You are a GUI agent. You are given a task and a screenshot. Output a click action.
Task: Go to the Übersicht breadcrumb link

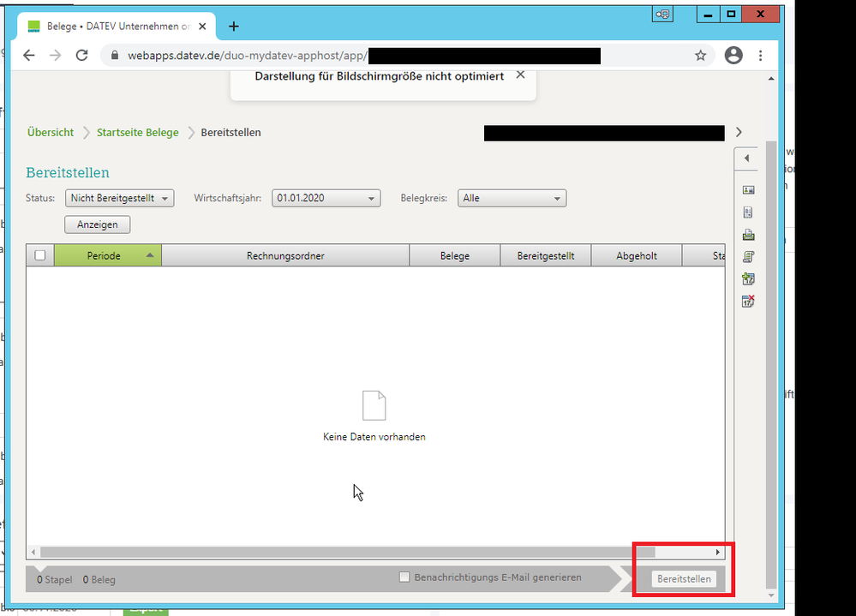coord(50,133)
